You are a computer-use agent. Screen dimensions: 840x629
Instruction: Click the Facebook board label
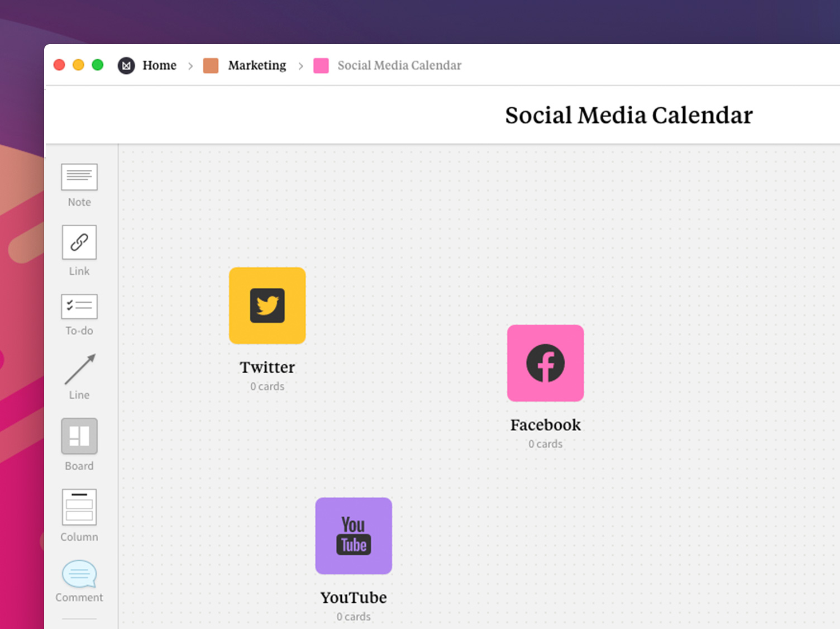[546, 425]
